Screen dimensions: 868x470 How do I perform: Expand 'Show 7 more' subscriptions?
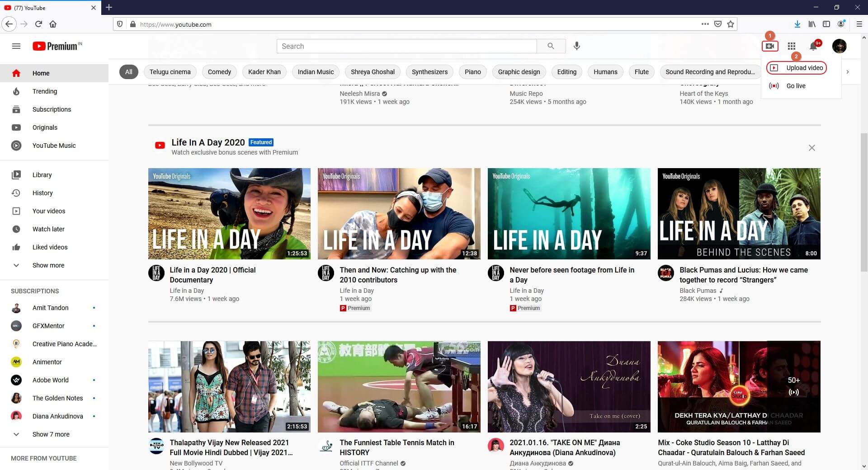51,434
